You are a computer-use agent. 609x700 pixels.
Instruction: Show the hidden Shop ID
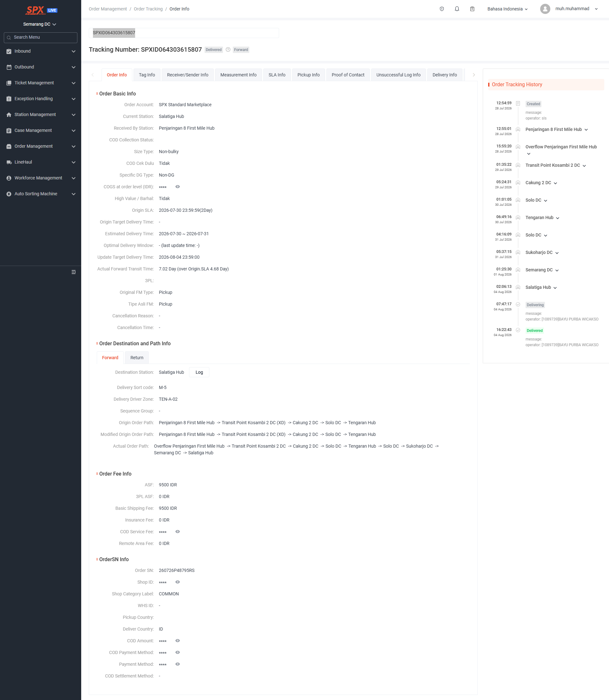[x=177, y=582]
